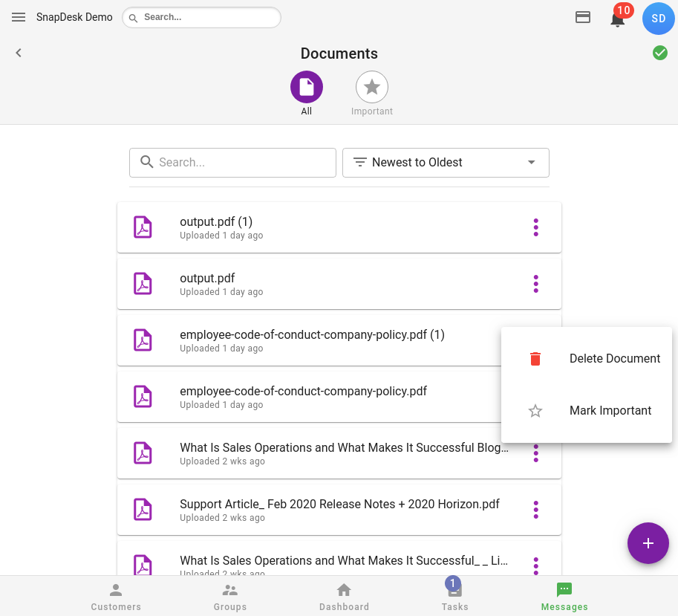
Task: Open the output.pdf (1) document title
Action: pyautogui.click(x=216, y=222)
